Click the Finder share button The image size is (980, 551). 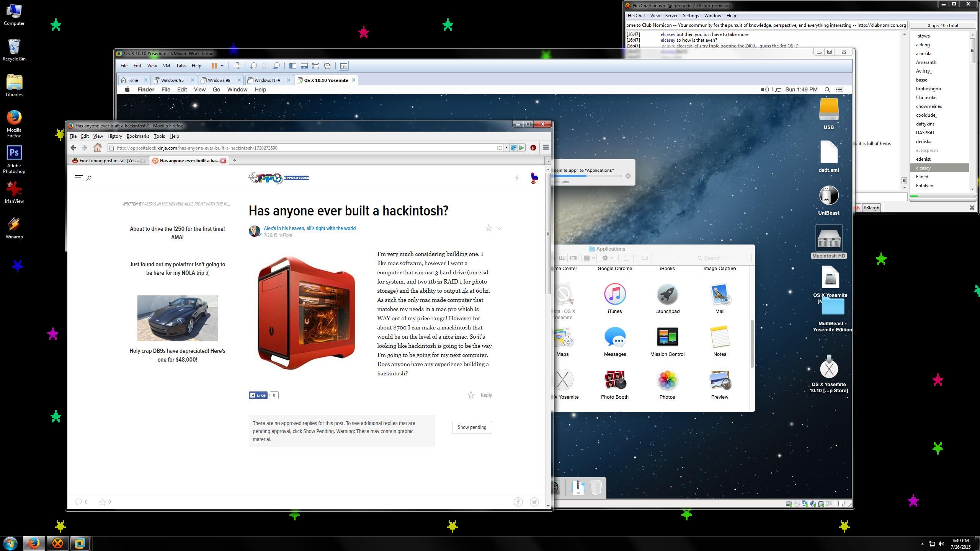[626, 258]
